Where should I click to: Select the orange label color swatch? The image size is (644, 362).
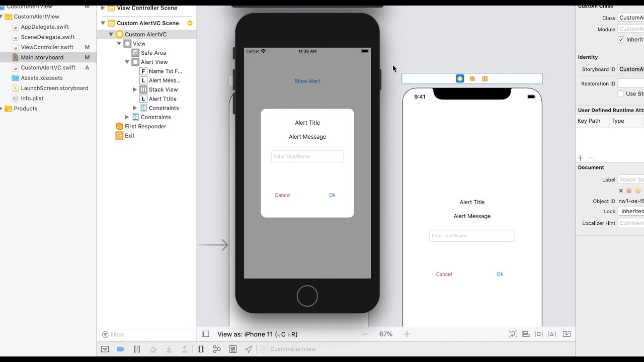point(638,191)
